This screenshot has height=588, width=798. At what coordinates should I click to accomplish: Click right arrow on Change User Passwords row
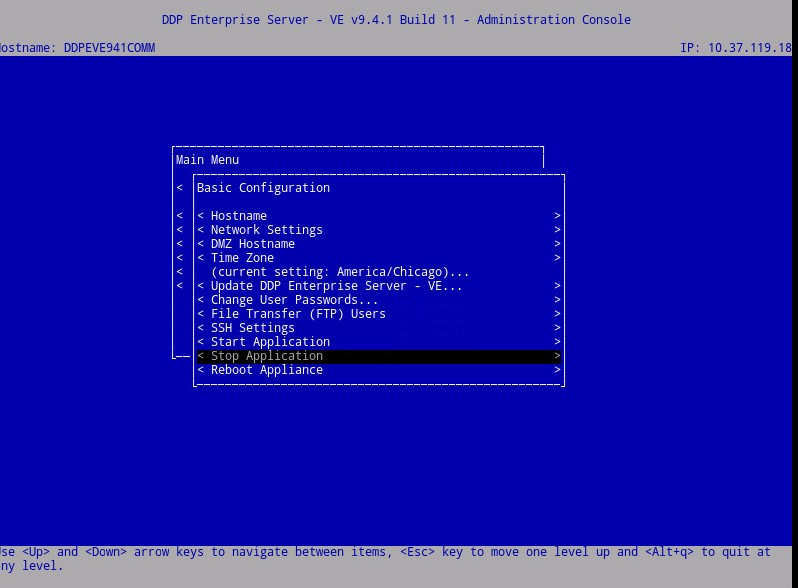[557, 300]
